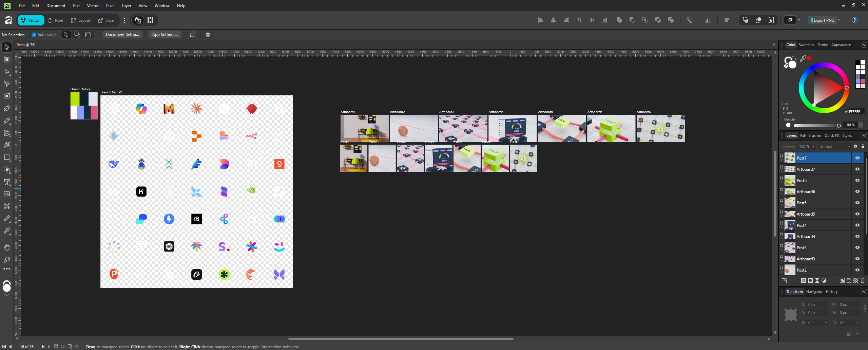
Task: Switch to the Slice mode button
Action: pyautogui.click(x=106, y=20)
